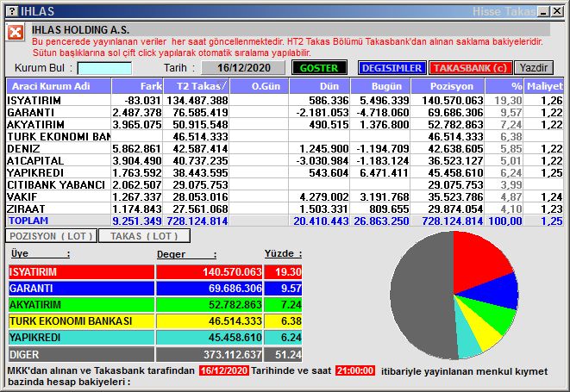570x392 pixels.
Task: Close the IHLAS window from title bar
Action: [x=557, y=11]
